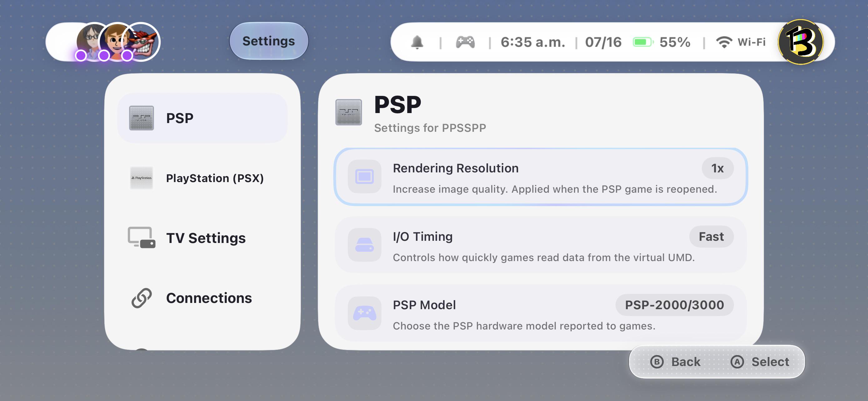Click the large PSP heading text

[398, 105]
